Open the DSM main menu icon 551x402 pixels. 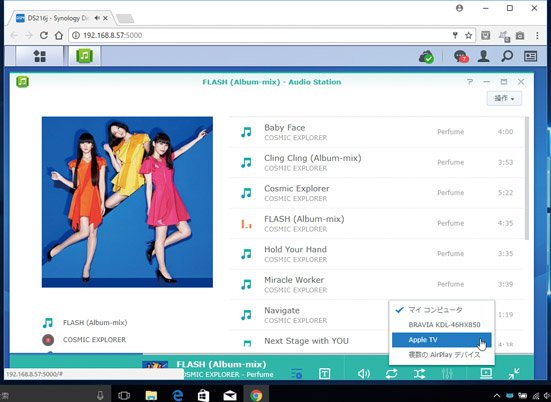pos(39,56)
